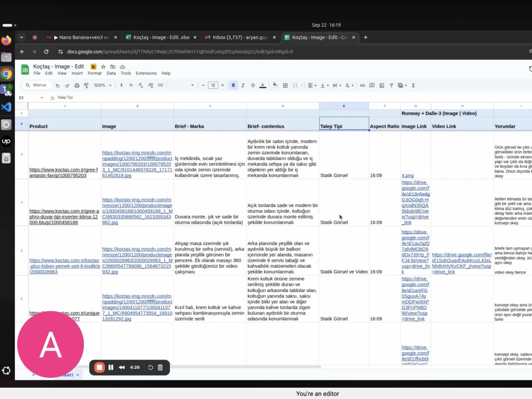Open the Data menu
The height and width of the screenshot is (399, 532).
coord(111,73)
